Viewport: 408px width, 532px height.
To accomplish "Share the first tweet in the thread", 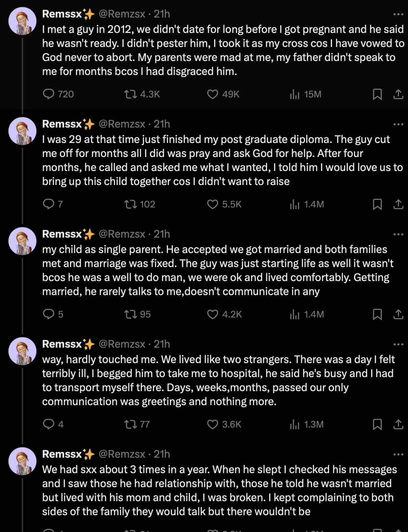I will point(398,94).
